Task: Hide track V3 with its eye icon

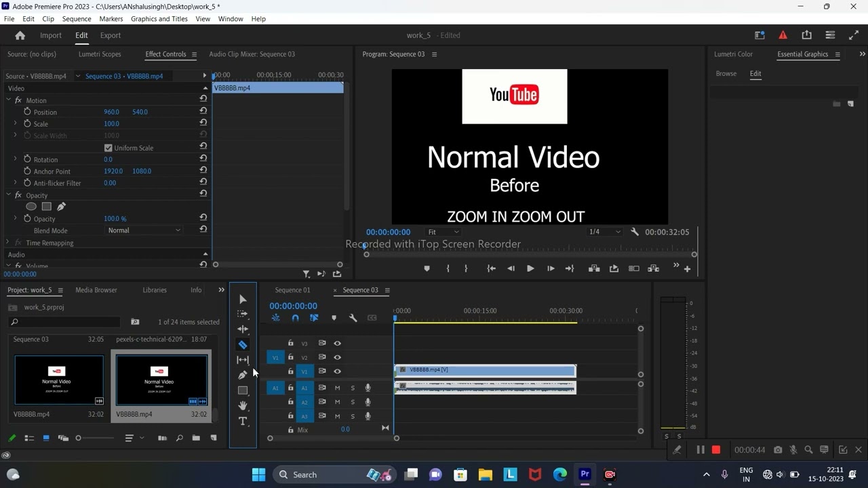Action: [x=337, y=344]
